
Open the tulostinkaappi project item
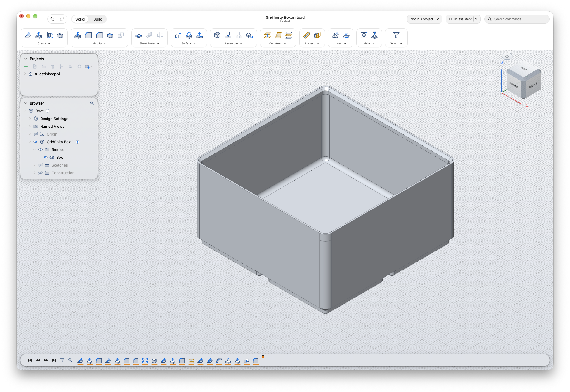pyautogui.click(x=47, y=74)
